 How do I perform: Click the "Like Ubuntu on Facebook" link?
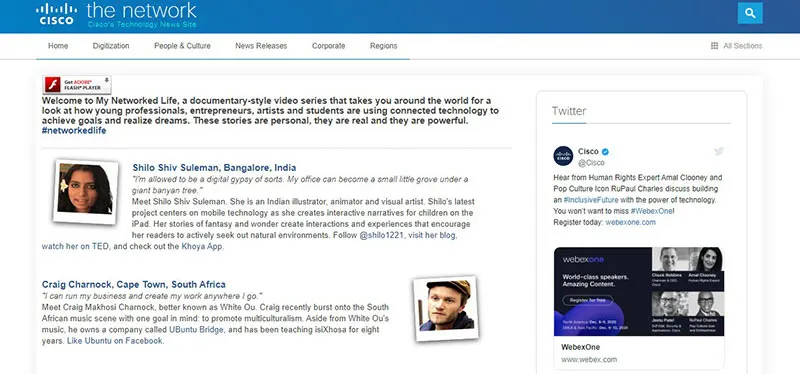coord(115,341)
